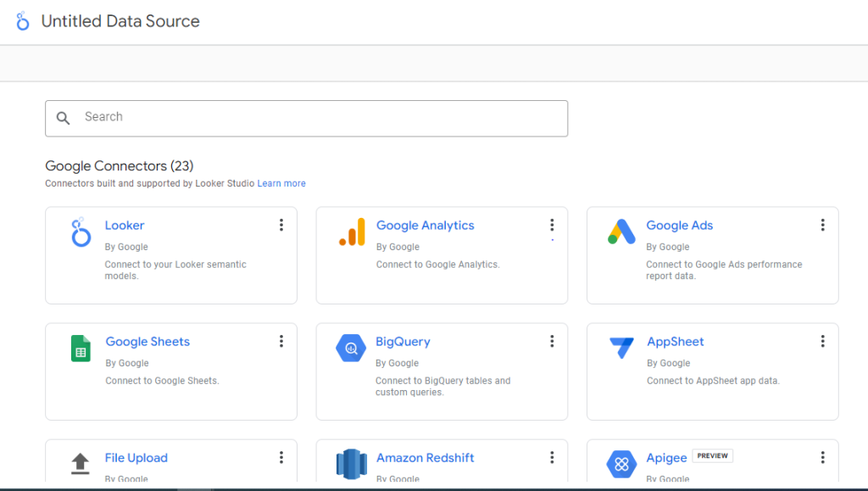Open the AppSheet card three-dot menu
868x491 pixels.
pos(822,341)
